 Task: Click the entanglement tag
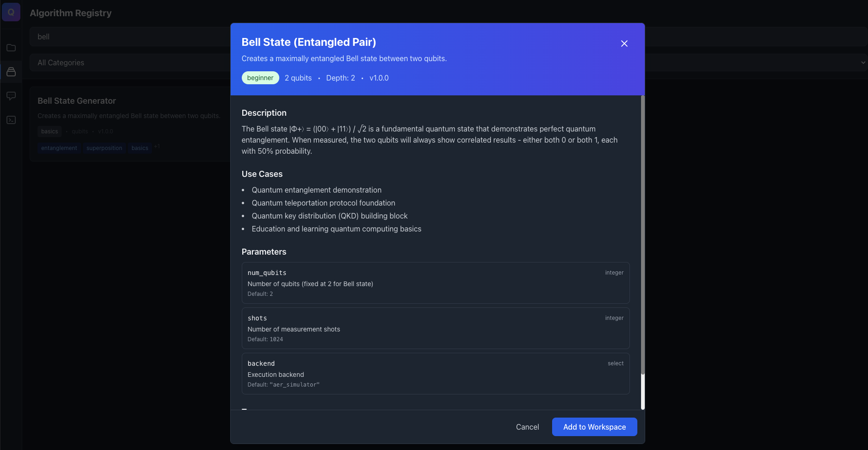tap(59, 148)
